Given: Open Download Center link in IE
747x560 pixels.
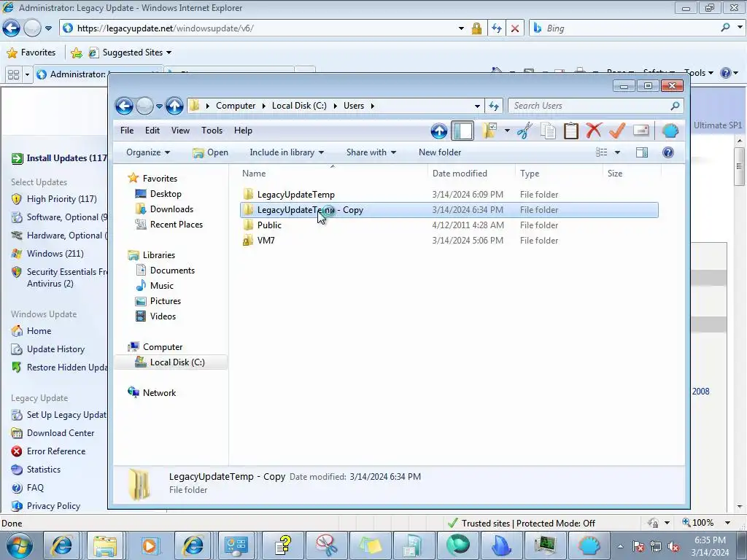Looking at the screenshot, I should [61, 433].
